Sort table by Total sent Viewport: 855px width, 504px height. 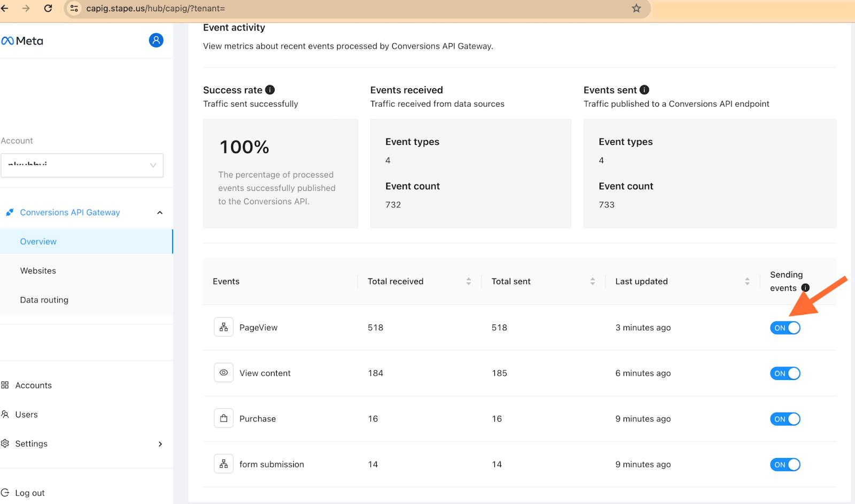click(592, 281)
